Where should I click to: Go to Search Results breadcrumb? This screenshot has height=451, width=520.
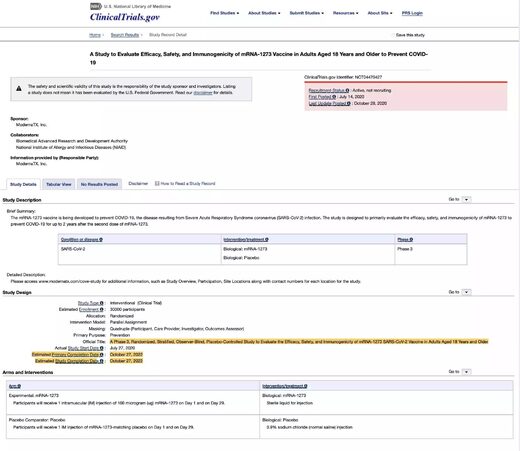(125, 35)
